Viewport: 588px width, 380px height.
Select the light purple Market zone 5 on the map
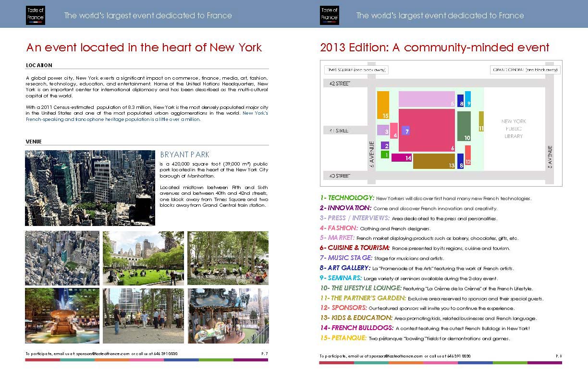[427, 99]
